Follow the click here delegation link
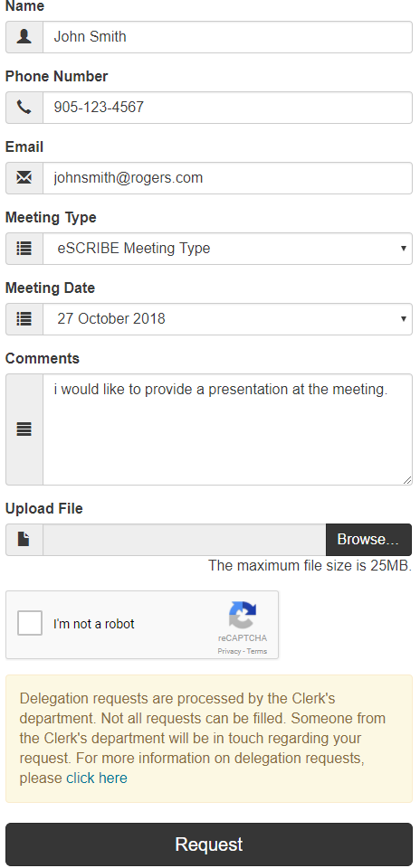 97,778
